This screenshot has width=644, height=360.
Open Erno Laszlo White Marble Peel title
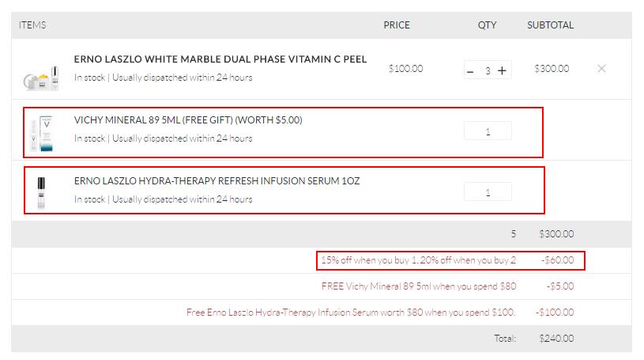coord(220,59)
